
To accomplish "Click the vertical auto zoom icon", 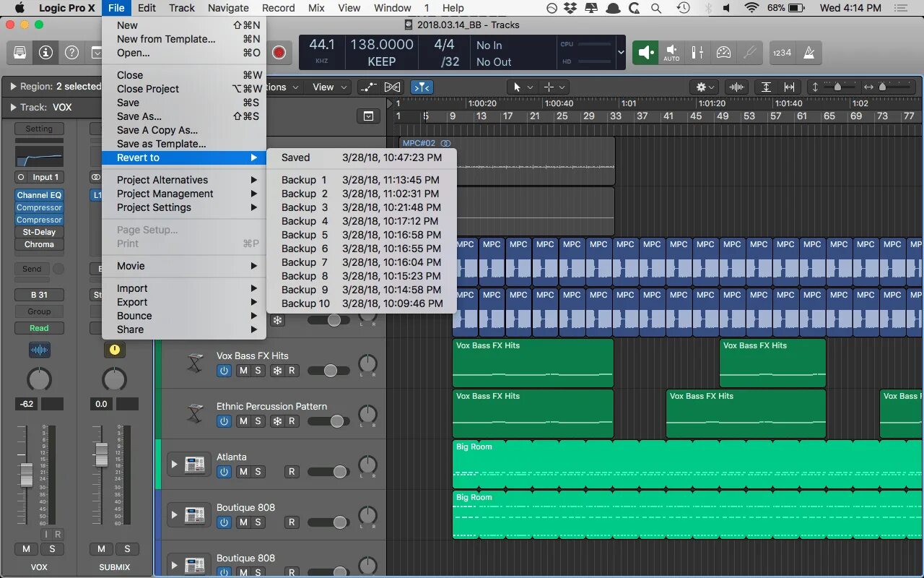I will click(x=766, y=87).
